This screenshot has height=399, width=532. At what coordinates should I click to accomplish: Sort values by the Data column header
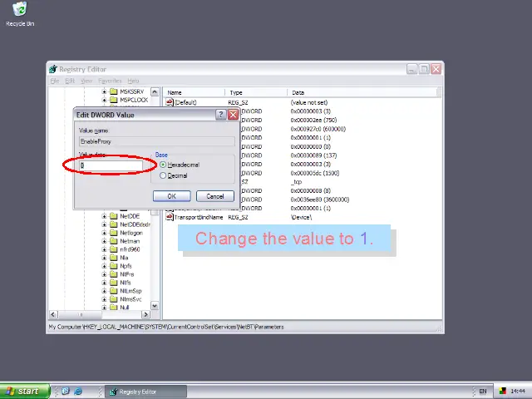coord(362,92)
